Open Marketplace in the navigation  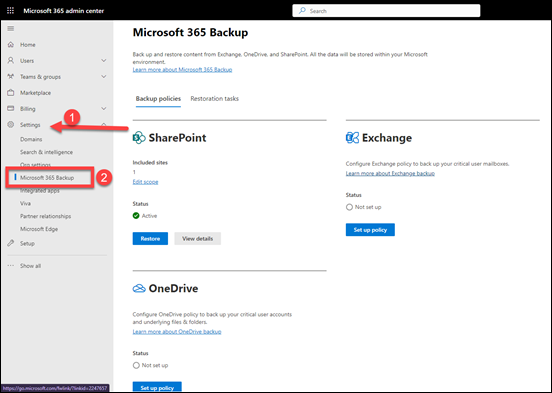click(35, 93)
